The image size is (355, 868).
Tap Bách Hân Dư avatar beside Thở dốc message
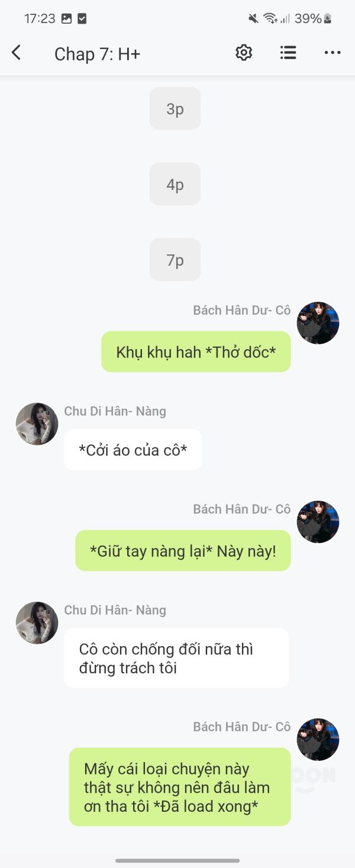tap(318, 323)
